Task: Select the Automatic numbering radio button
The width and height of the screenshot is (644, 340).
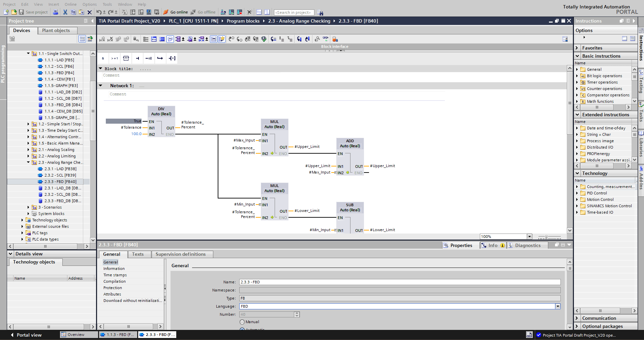Action: (242, 329)
